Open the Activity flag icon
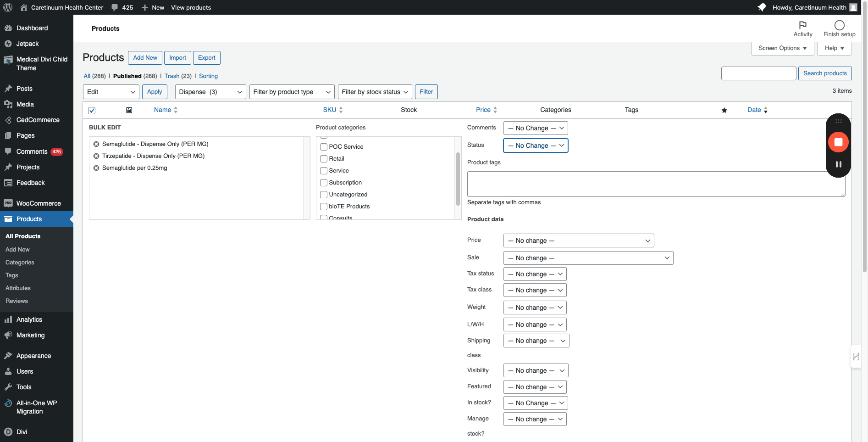Screen dimensions: 868x442 coord(802,25)
